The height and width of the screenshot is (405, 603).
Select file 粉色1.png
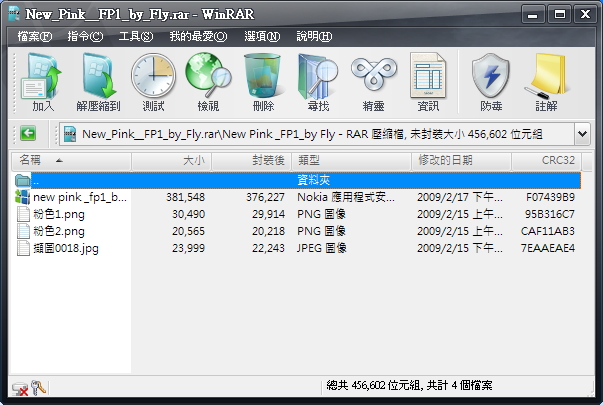tap(59, 214)
